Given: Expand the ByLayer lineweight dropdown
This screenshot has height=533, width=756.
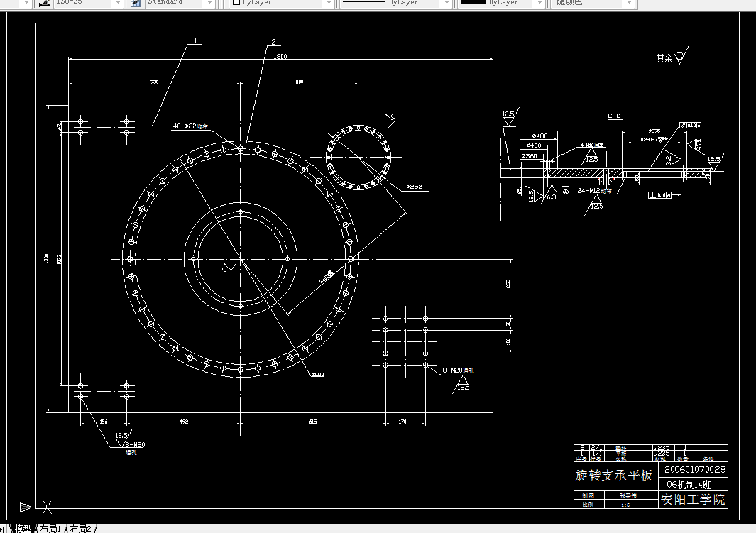Looking at the screenshot, I should click(x=540, y=3).
